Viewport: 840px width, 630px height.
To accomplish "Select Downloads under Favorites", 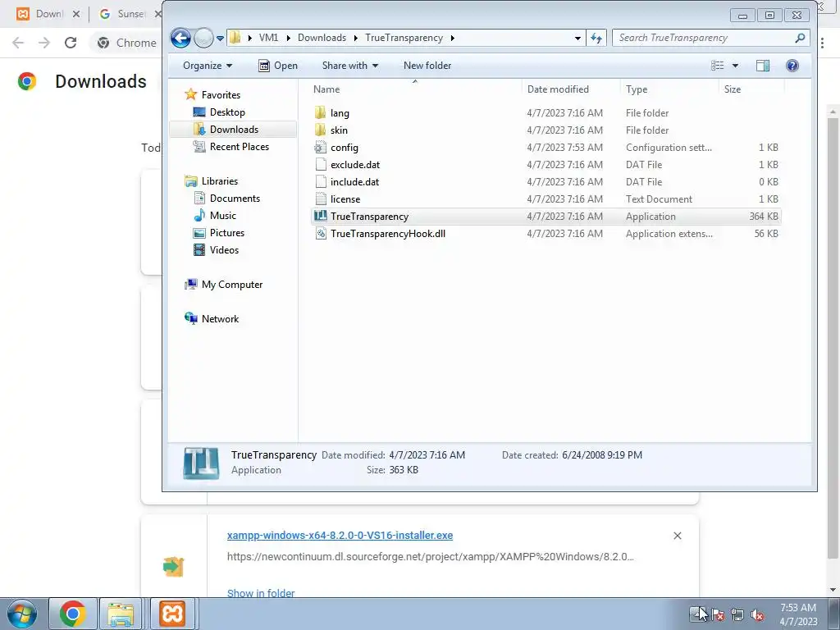I will (234, 129).
